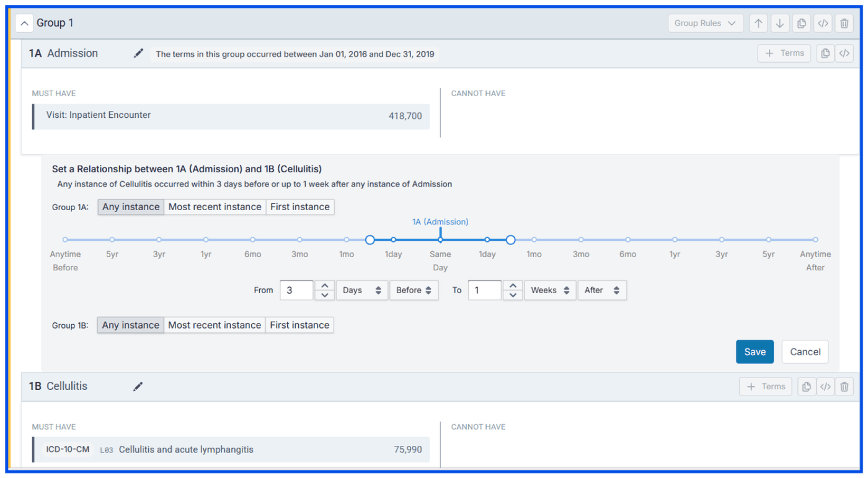Edit the 1B Cellulitis name pencil icon
868x478 pixels.
pos(138,387)
